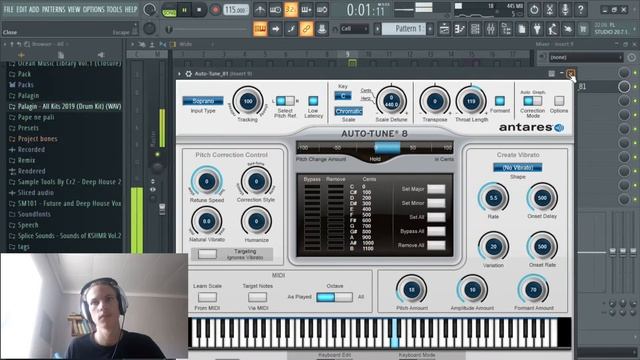The image size is (640, 360).
Task: Expand the Project bones folder
Action: [38, 139]
